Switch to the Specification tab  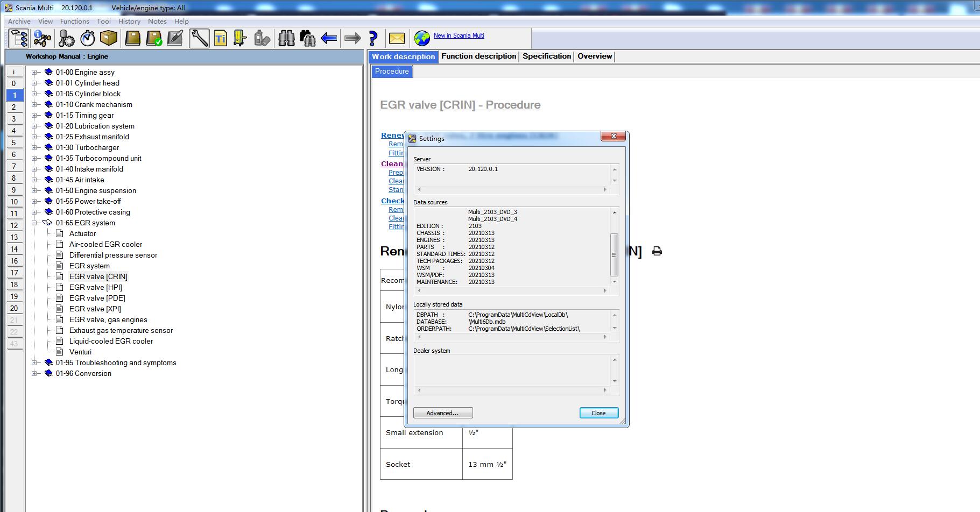point(547,56)
